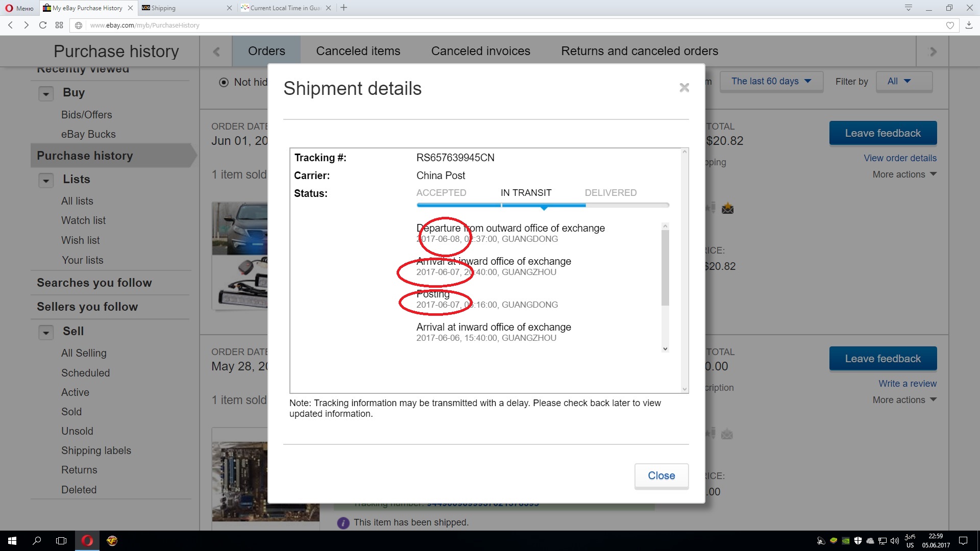Click the navigate back arrow icon
The width and height of the screenshot is (980, 551).
click(x=11, y=25)
